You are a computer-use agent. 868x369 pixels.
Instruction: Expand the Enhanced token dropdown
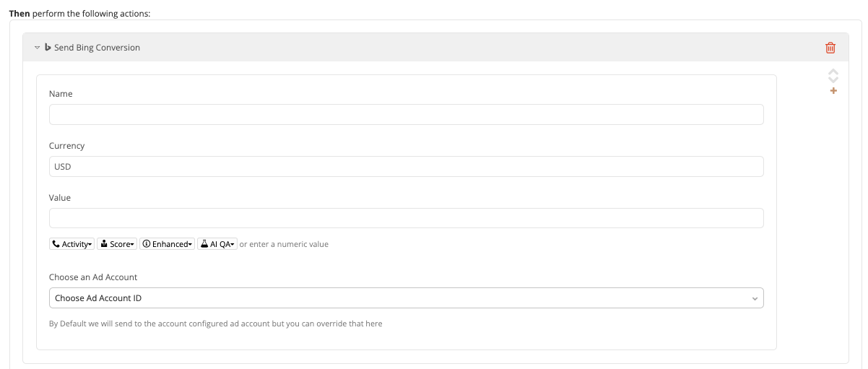click(x=167, y=244)
